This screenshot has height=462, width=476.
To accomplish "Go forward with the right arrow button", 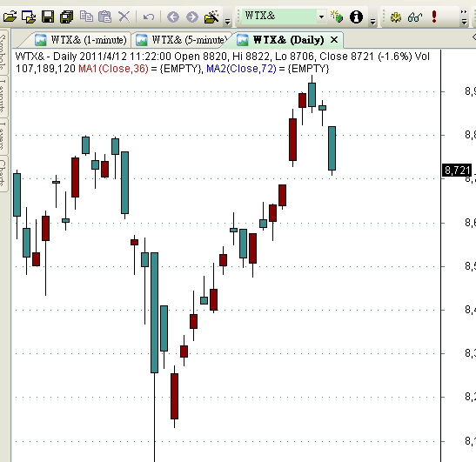I will (191, 17).
